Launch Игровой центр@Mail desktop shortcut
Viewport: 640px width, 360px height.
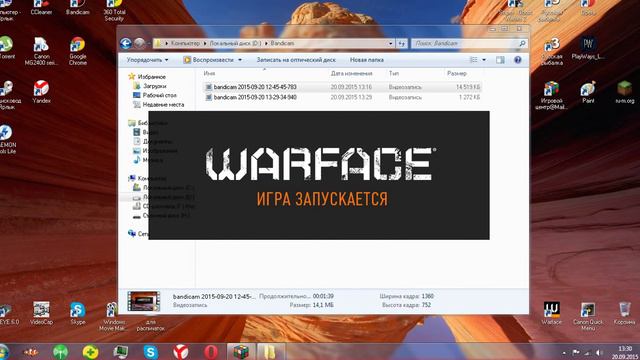[x=551, y=95]
